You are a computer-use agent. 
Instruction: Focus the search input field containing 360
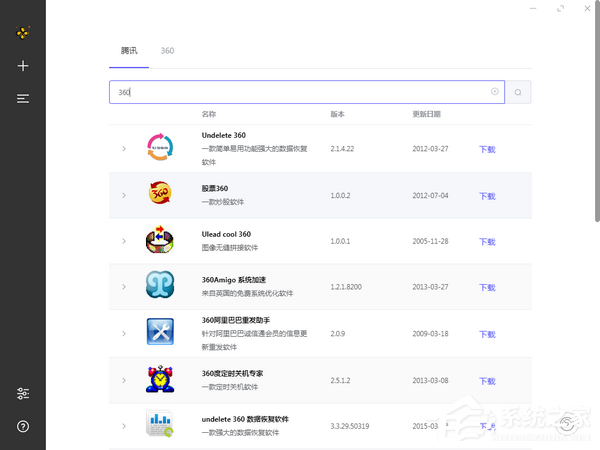pyautogui.click(x=300, y=92)
